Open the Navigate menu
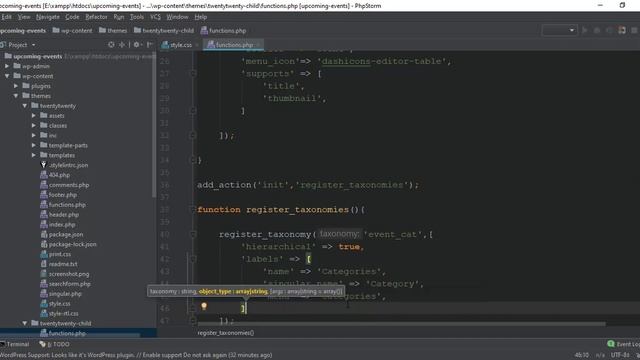 48,17
